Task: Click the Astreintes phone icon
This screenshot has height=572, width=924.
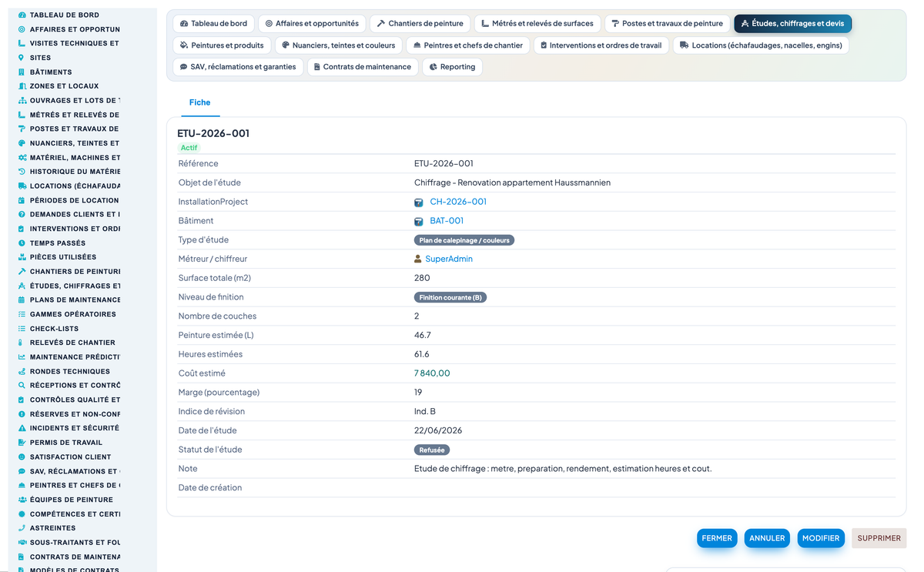Action: tap(22, 528)
